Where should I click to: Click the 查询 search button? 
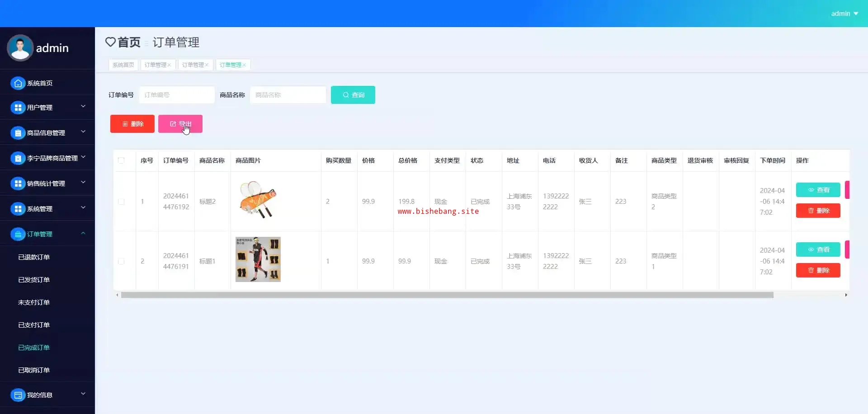coord(353,95)
